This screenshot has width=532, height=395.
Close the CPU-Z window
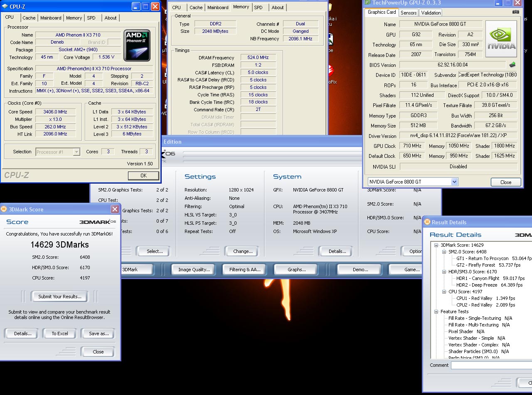click(x=155, y=6)
